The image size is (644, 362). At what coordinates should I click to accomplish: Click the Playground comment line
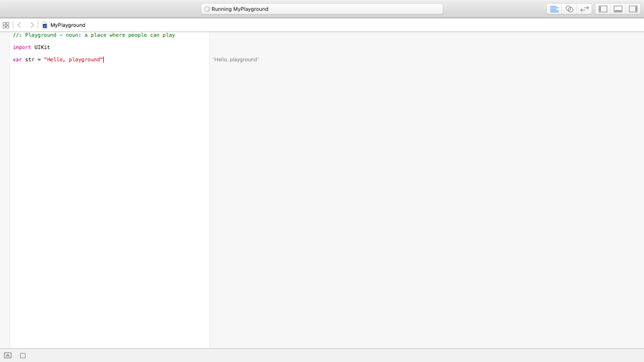94,35
